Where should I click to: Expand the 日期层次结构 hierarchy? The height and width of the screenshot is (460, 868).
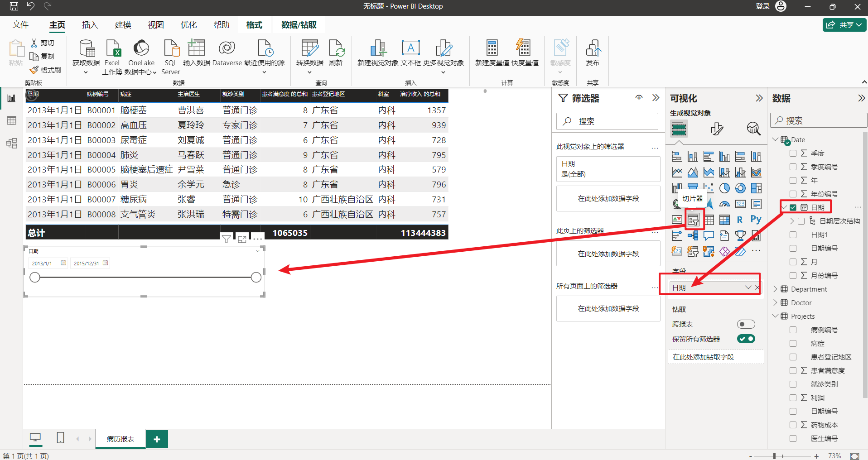pyautogui.click(x=792, y=221)
